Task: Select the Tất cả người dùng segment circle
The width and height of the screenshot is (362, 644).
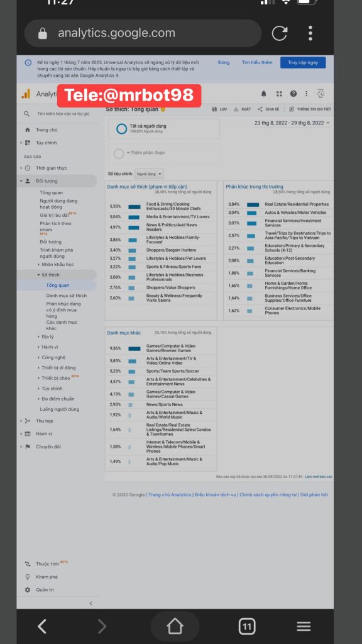Action: [121, 129]
